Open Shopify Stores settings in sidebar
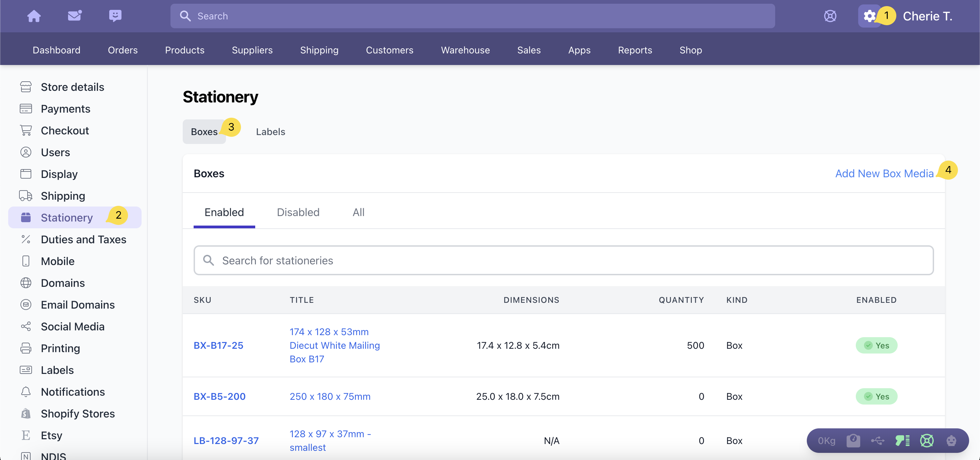The image size is (980, 460). pos(78,414)
